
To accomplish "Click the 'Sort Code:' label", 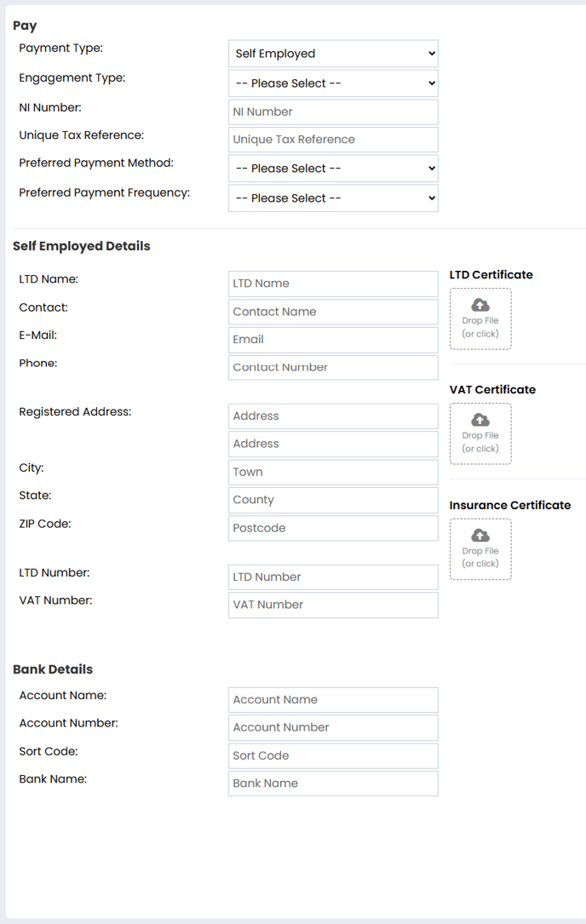I will click(x=49, y=751).
